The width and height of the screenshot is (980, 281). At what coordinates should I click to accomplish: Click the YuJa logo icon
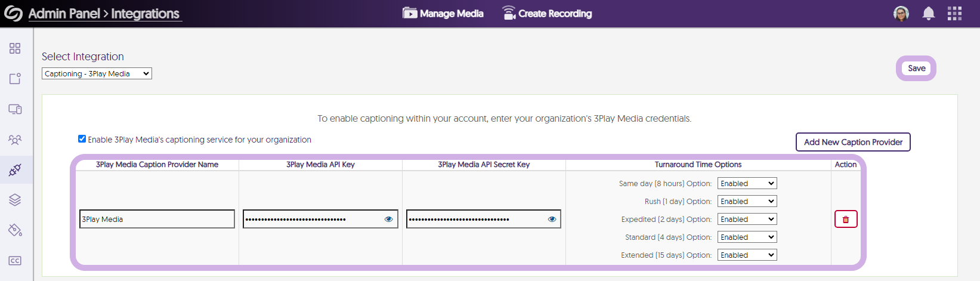(13, 13)
